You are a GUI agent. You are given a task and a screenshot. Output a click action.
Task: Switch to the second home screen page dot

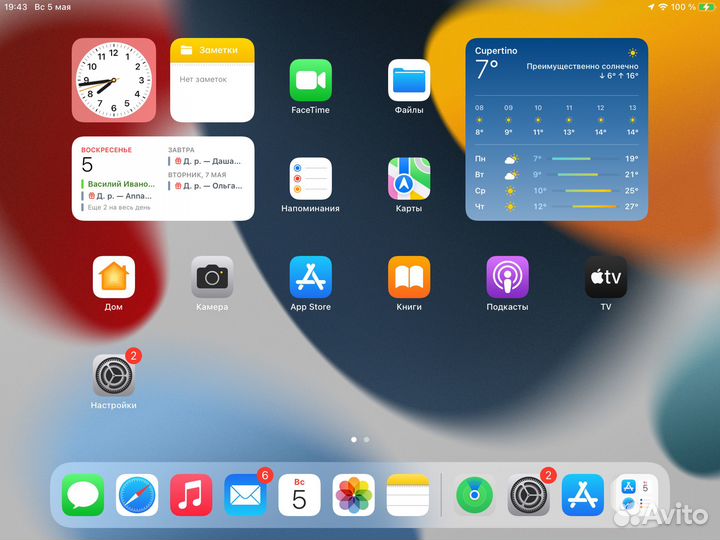366,440
